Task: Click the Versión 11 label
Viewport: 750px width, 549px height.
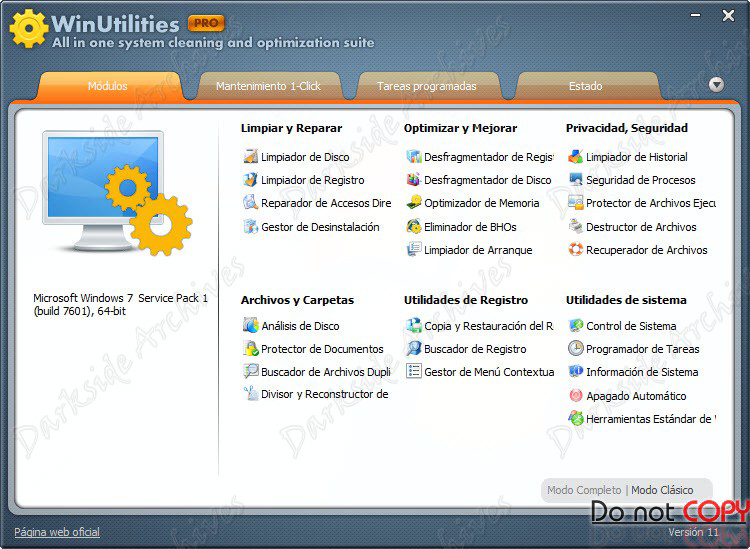Action: tap(693, 531)
